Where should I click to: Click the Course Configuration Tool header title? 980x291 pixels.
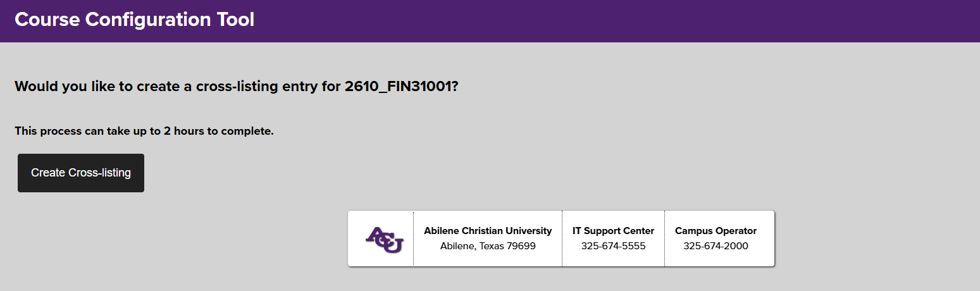pyautogui.click(x=134, y=20)
